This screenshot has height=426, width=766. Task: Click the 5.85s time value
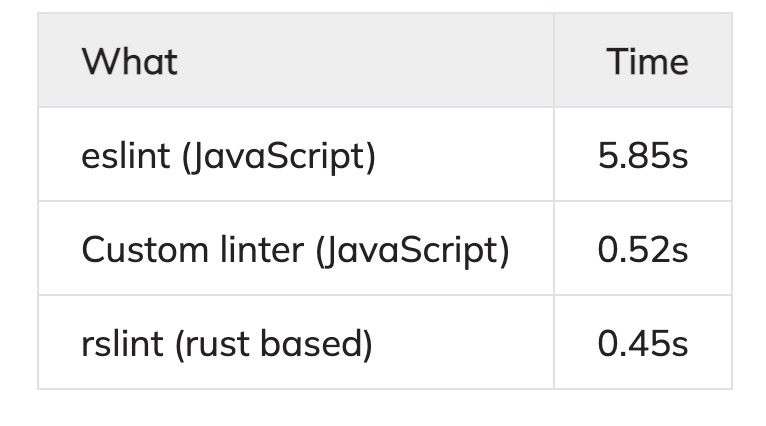coord(643,157)
